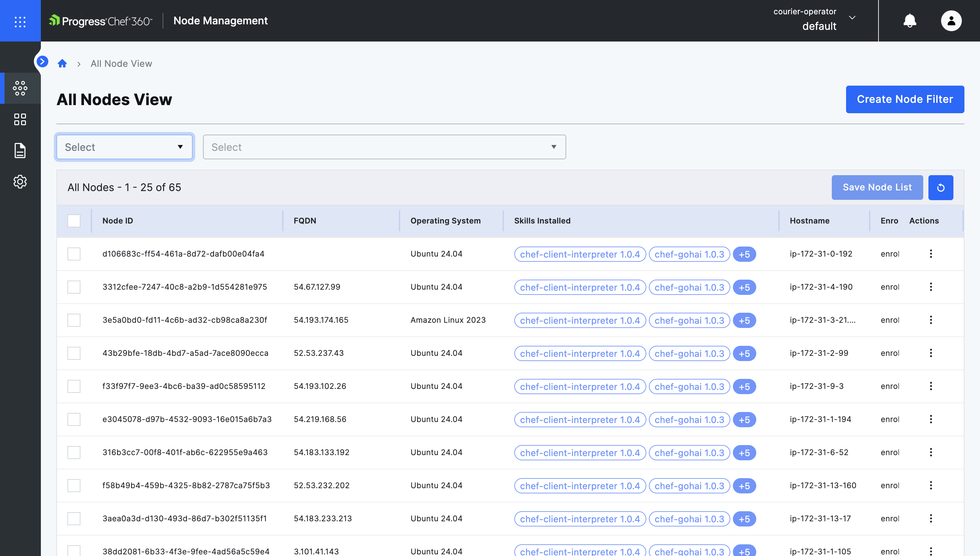This screenshot has width=980, height=556.
Task: Open actions menu for Amazon Linux node
Action: 931,320
